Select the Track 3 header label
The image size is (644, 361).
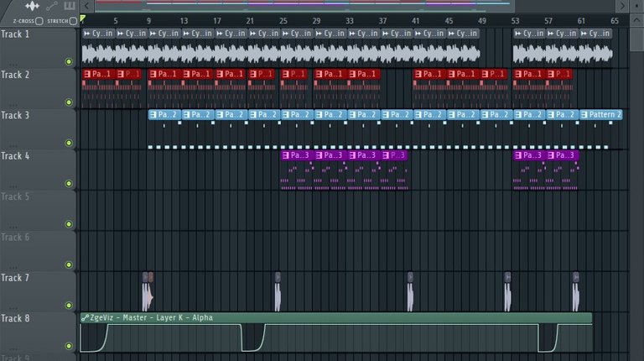pos(15,116)
